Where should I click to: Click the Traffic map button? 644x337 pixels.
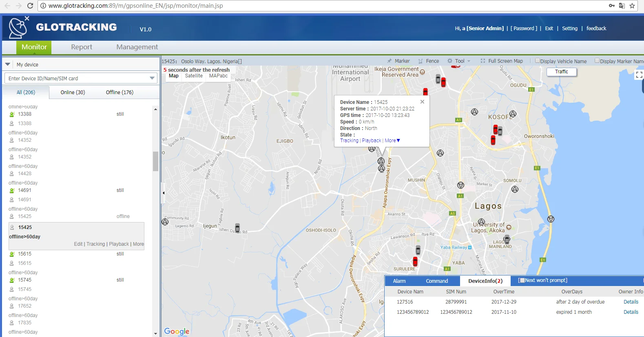pos(561,72)
